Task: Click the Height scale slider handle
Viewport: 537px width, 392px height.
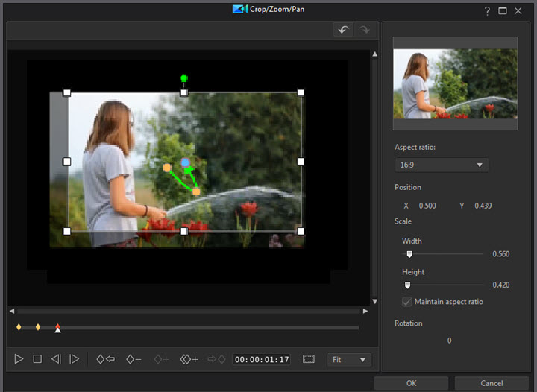Action: [x=407, y=285]
